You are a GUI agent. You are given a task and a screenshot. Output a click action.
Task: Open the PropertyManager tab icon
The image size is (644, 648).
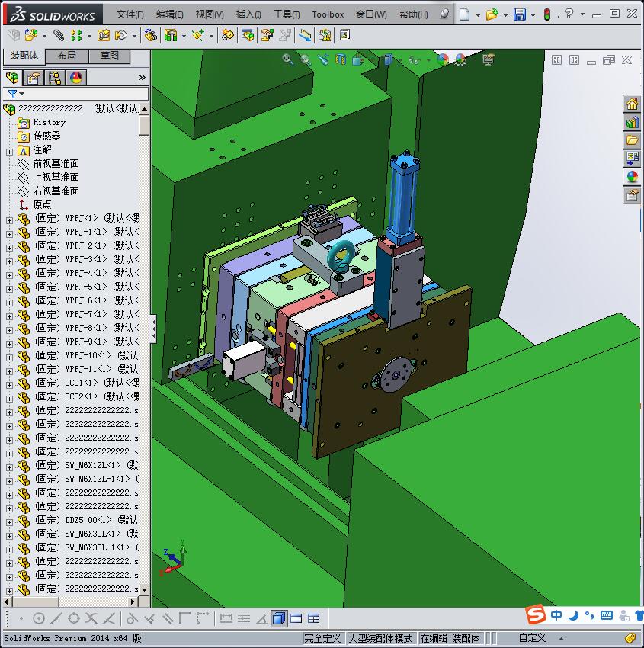click(x=33, y=77)
